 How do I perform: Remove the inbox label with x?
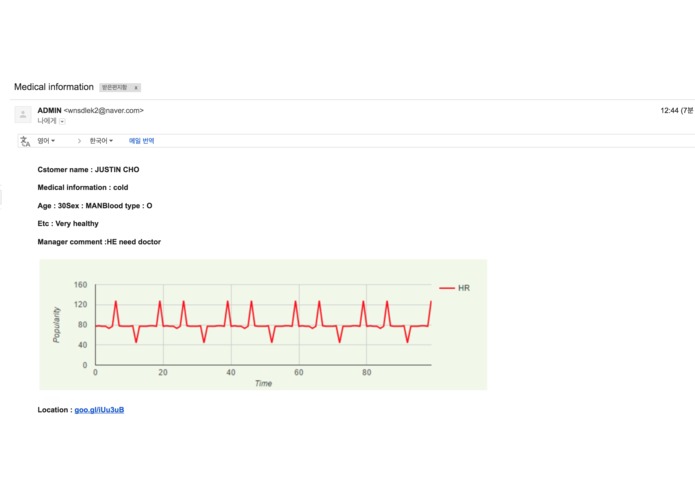(x=136, y=88)
